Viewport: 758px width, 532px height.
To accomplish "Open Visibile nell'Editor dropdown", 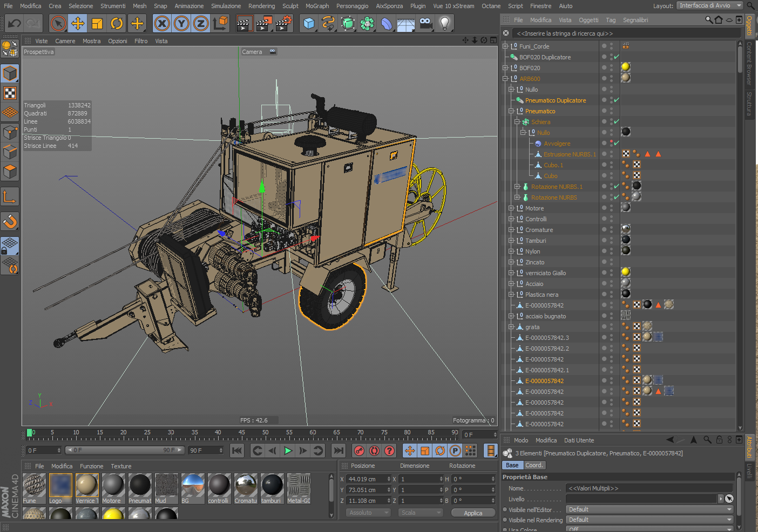I will [649, 509].
